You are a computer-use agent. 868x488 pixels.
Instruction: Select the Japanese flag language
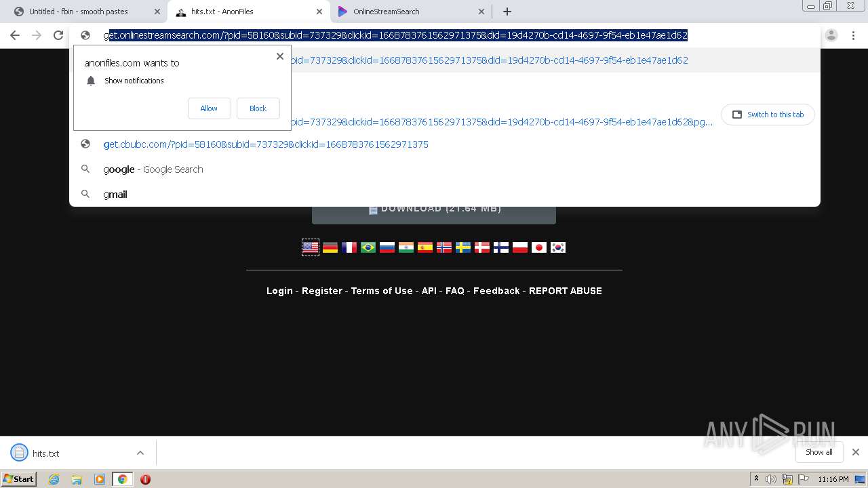coord(539,247)
